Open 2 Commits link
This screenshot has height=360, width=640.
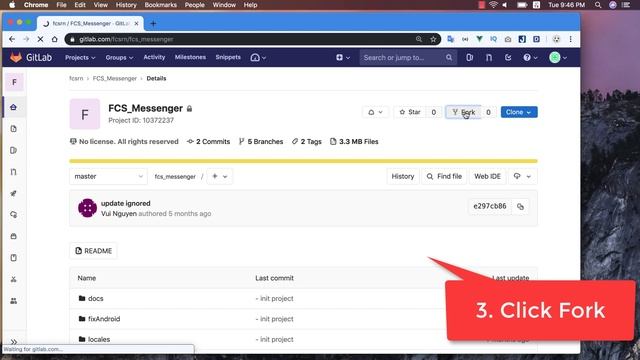pyautogui.click(x=209, y=142)
